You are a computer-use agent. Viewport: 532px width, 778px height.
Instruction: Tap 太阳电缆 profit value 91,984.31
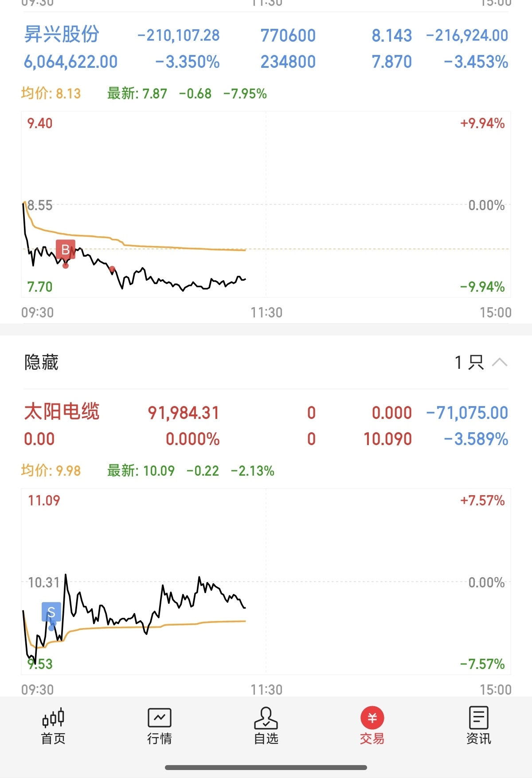[x=184, y=413]
